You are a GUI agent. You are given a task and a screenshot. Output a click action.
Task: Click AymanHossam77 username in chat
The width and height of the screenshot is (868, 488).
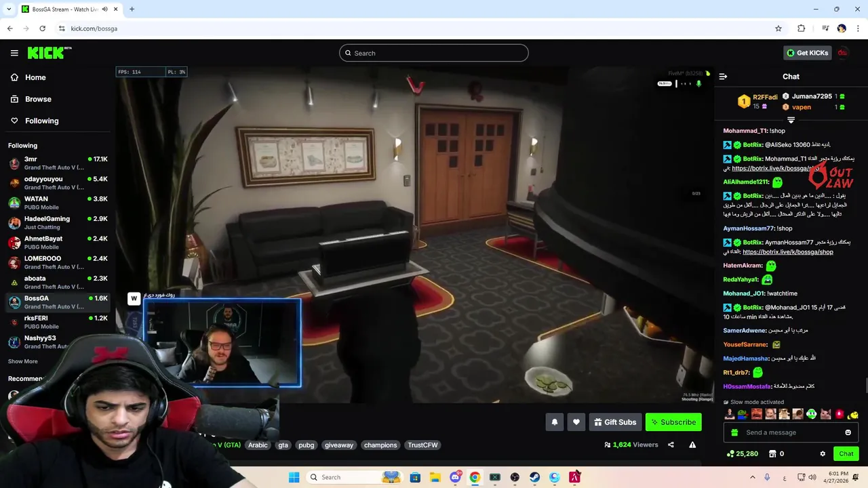749,228
